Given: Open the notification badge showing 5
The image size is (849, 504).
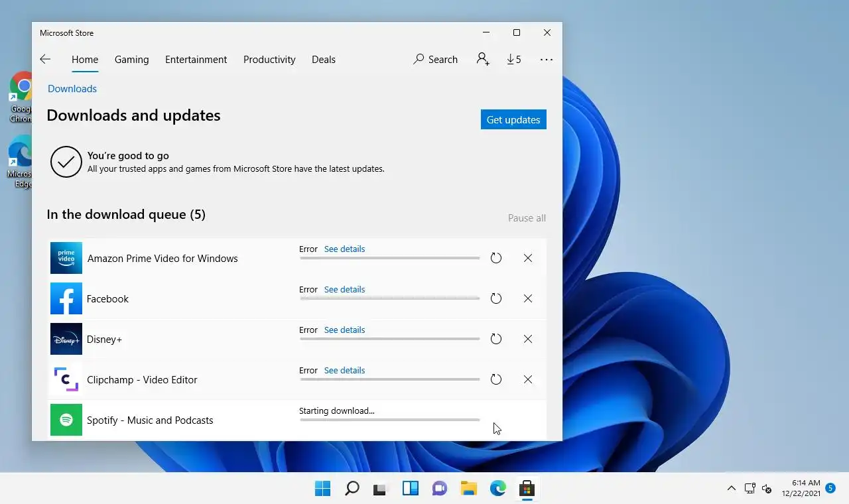Looking at the screenshot, I should pyautogui.click(x=830, y=488).
